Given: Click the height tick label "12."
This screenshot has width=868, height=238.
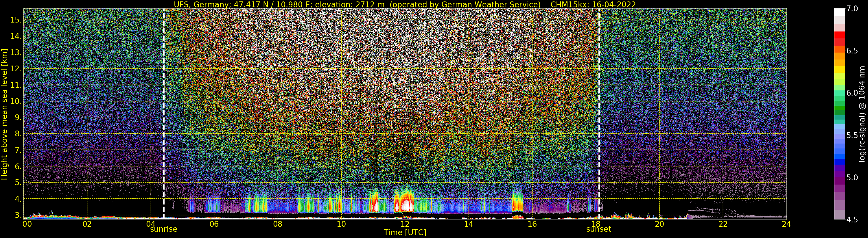Looking at the screenshot, I should click(16, 69).
